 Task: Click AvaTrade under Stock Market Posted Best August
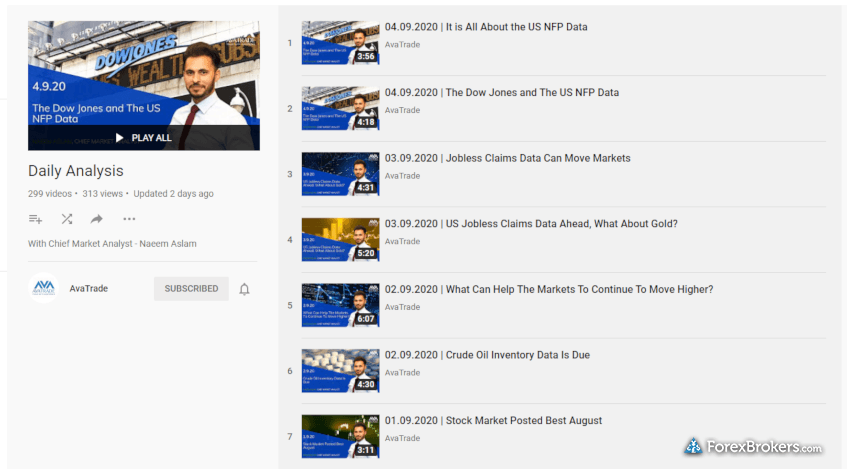(x=402, y=438)
